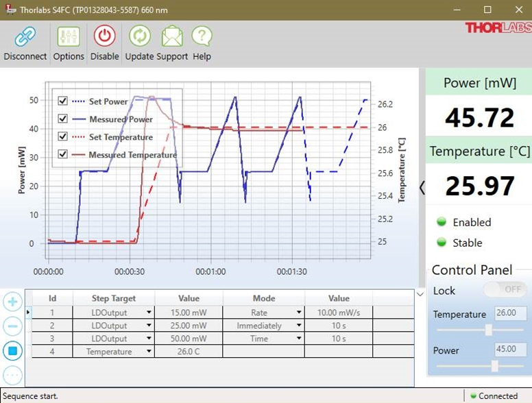This screenshot has width=532, height=403.
Task: Maximize the Thorlabs S4FC window
Action: (x=487, y=10)
